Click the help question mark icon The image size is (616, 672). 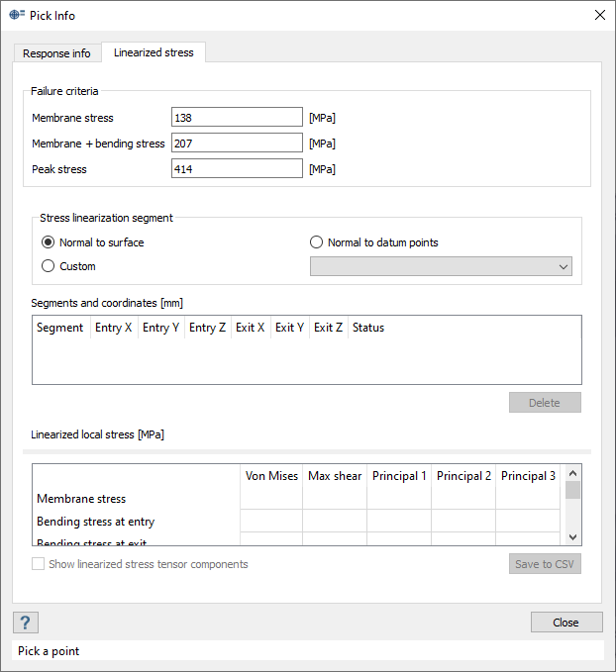tap(26, 623)
